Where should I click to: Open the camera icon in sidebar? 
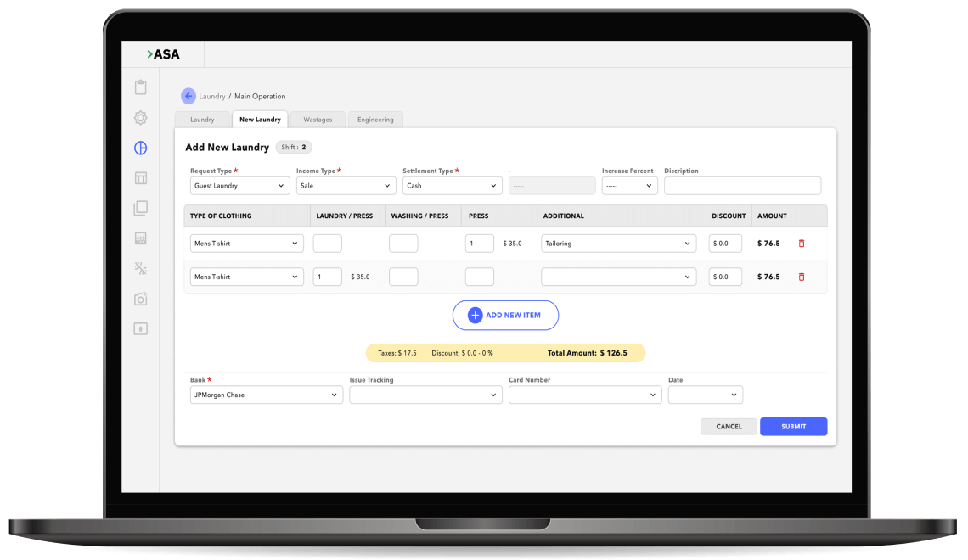(141, 300)
